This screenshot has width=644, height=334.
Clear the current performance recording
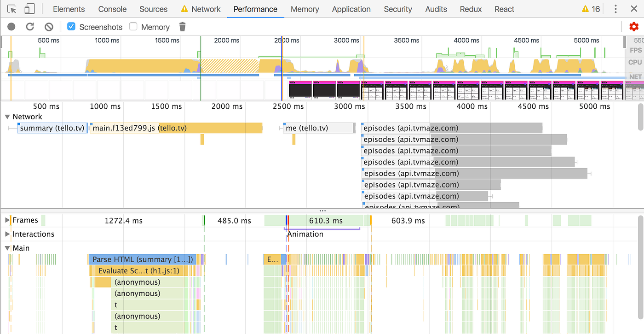[48, 26]
